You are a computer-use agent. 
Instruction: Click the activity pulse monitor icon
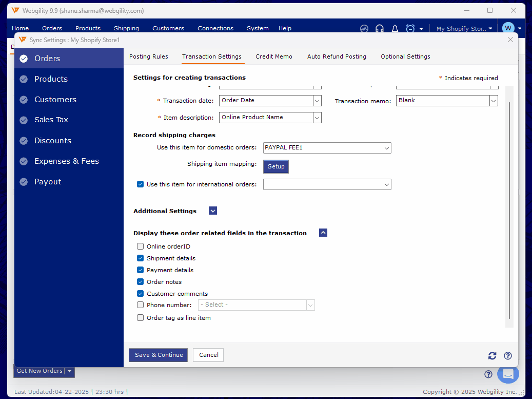(x=364, y=29)
